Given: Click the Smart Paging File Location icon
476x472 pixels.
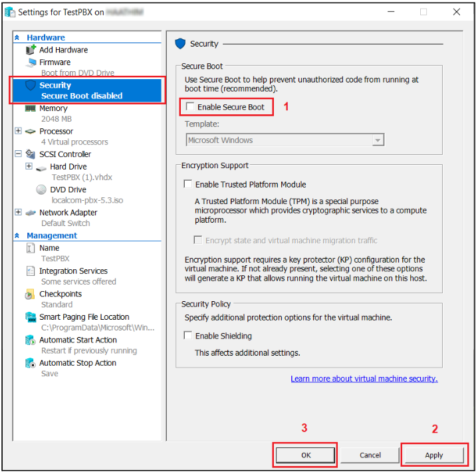Looking at the screenshot, I should pyautogui.click(x=30, y=317).
